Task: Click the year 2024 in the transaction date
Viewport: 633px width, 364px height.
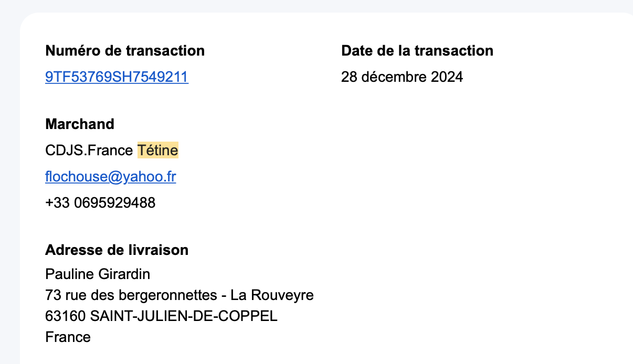Action: pos(447,77)
